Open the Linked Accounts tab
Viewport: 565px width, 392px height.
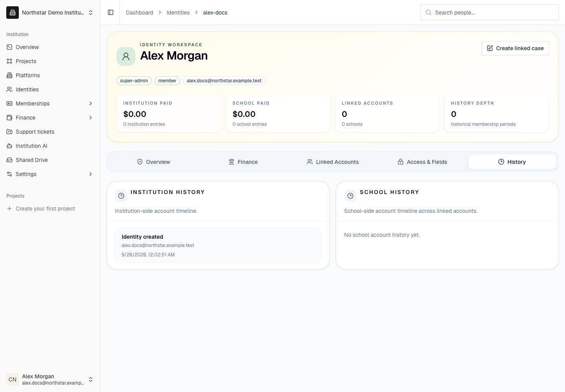[333, 162]
